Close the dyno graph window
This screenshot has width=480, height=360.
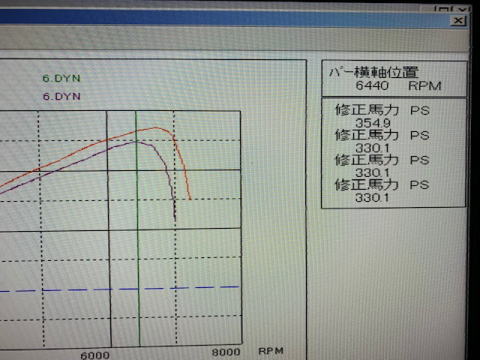(458, 21)
